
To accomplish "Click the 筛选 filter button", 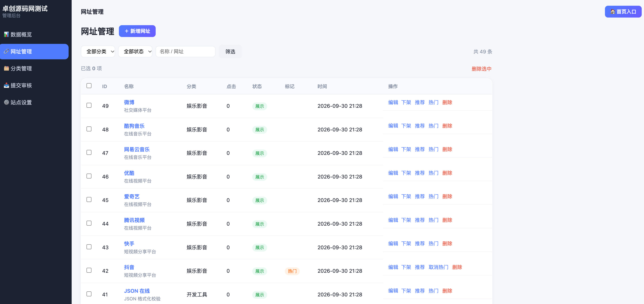I will click(230, 51).
